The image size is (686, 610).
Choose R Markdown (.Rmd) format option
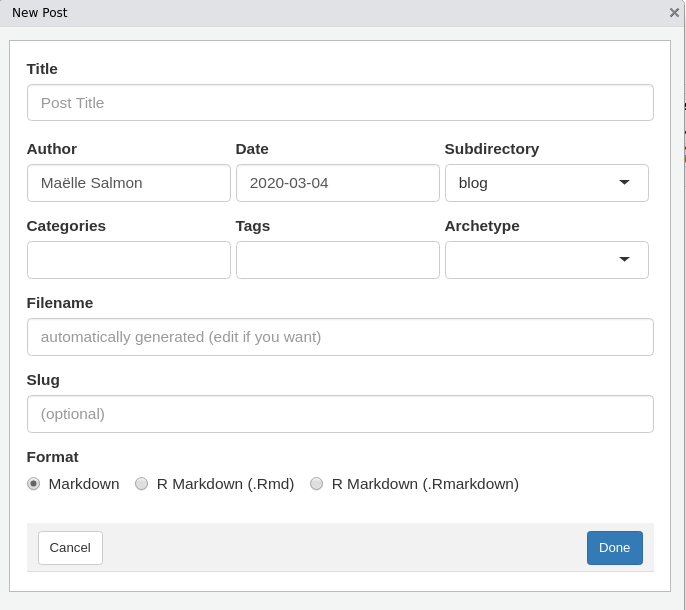[142, 484]
